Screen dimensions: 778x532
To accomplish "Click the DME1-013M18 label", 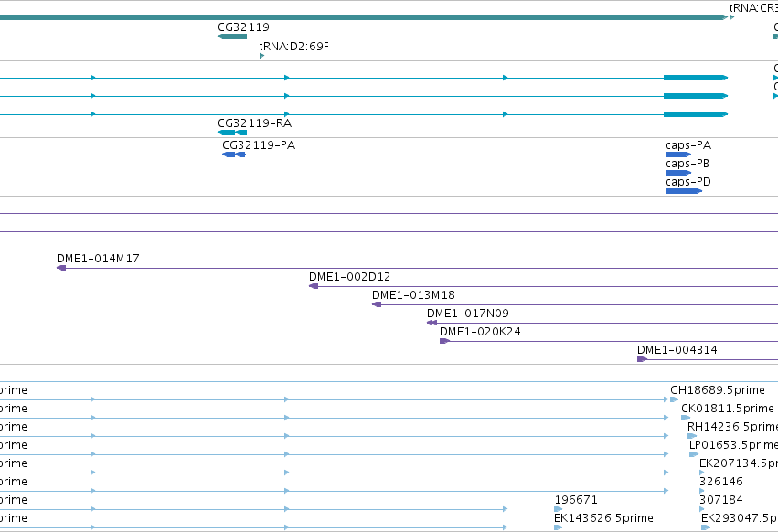I will click(413, 294).
